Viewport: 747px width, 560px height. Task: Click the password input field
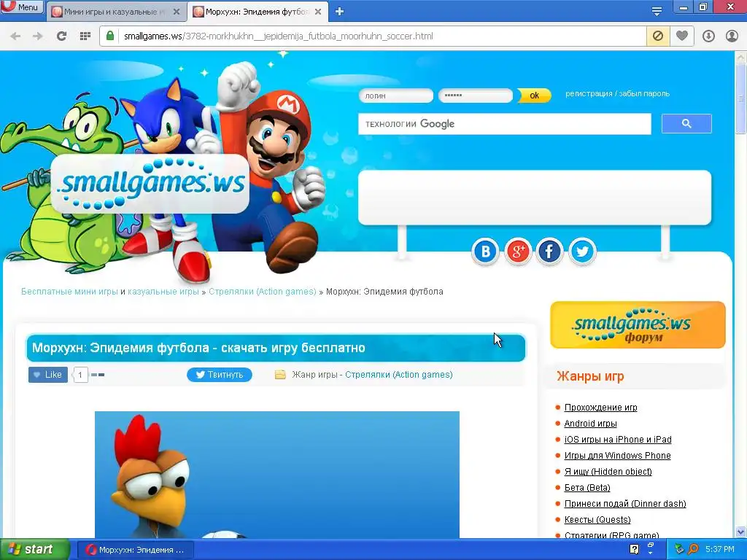point(476,96)
